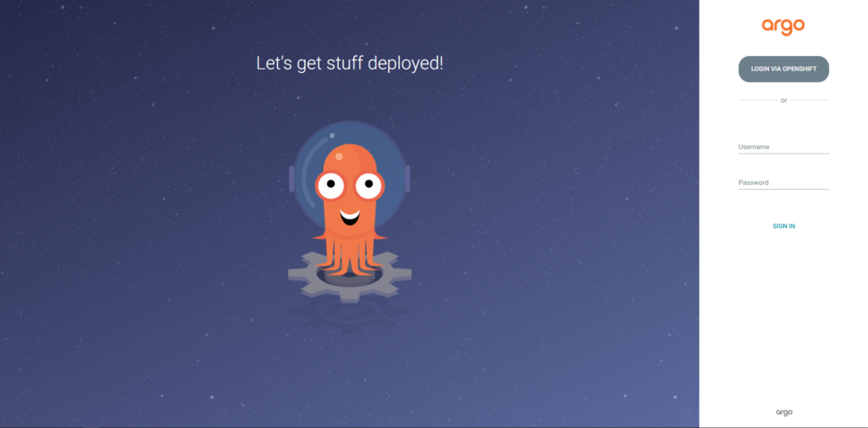
Task: Click the divider line left of "or"
Action: (x=757, y=100)
